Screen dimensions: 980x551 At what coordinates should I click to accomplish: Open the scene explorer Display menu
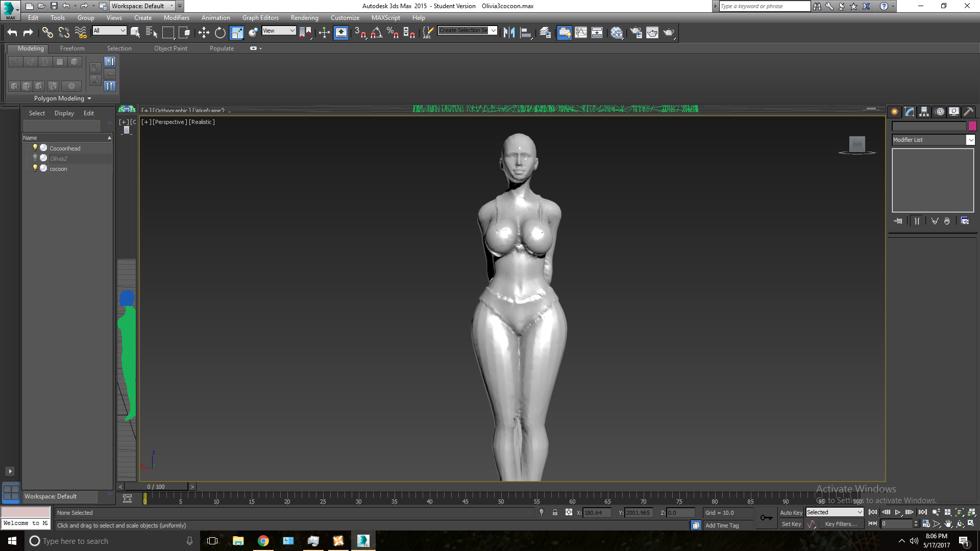tap(64, 113)
